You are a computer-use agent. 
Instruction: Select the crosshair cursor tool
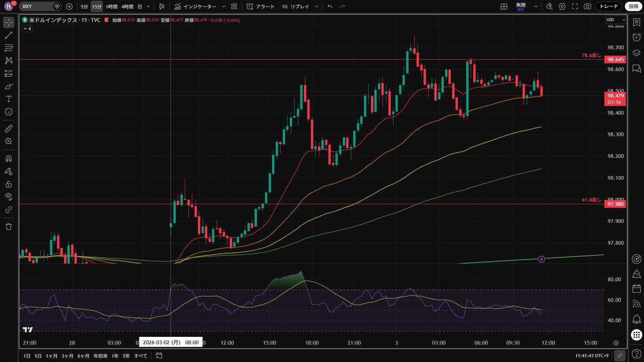pos(9,23)
